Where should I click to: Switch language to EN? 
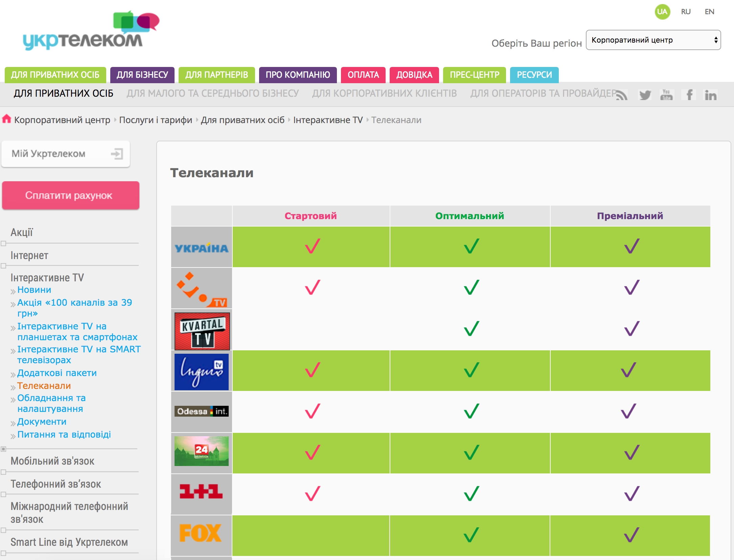click(710, 12)
